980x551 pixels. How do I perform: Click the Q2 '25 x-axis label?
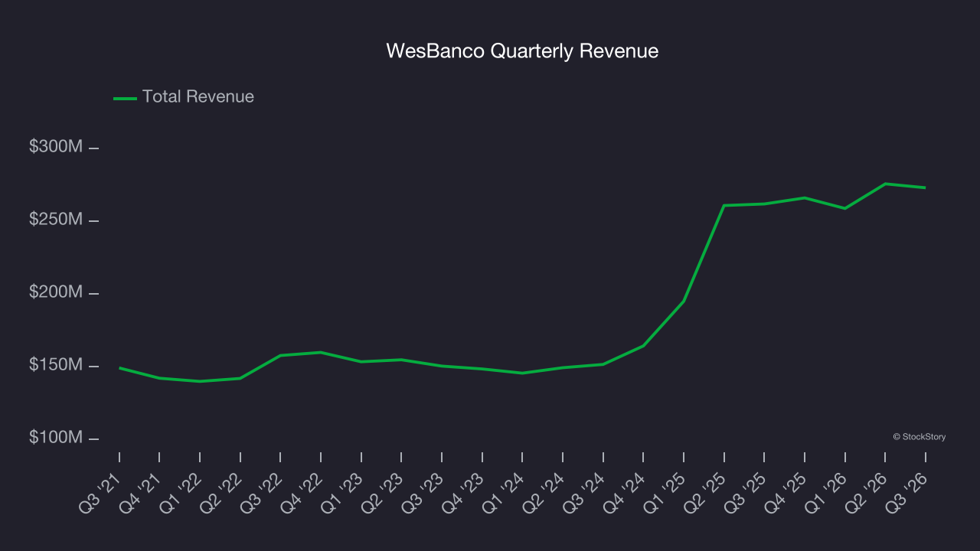tap(705, 493)
